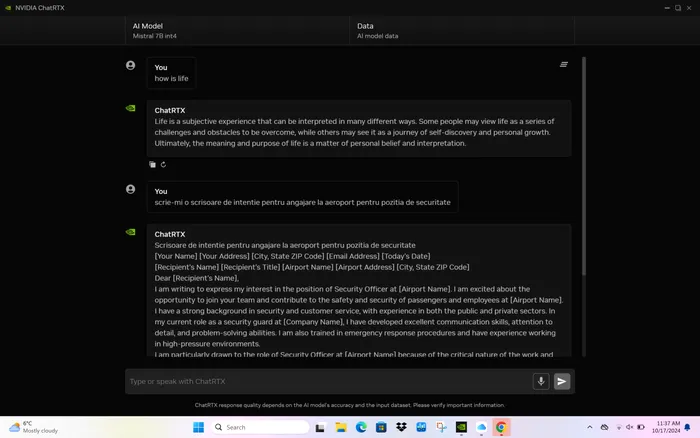
Task: Open the clock showing 11:37 AM
Action: tap(666, 427)
